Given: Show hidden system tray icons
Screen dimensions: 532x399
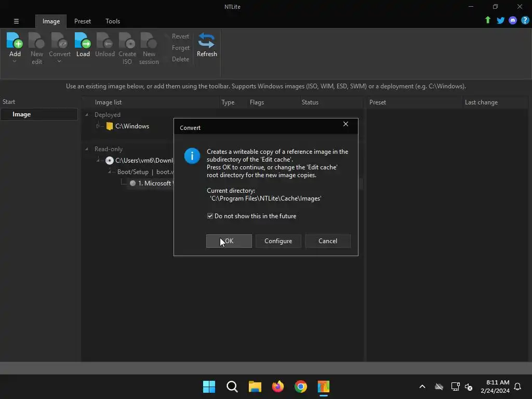Looking at the screenshot, I should (x=422, y=387).
